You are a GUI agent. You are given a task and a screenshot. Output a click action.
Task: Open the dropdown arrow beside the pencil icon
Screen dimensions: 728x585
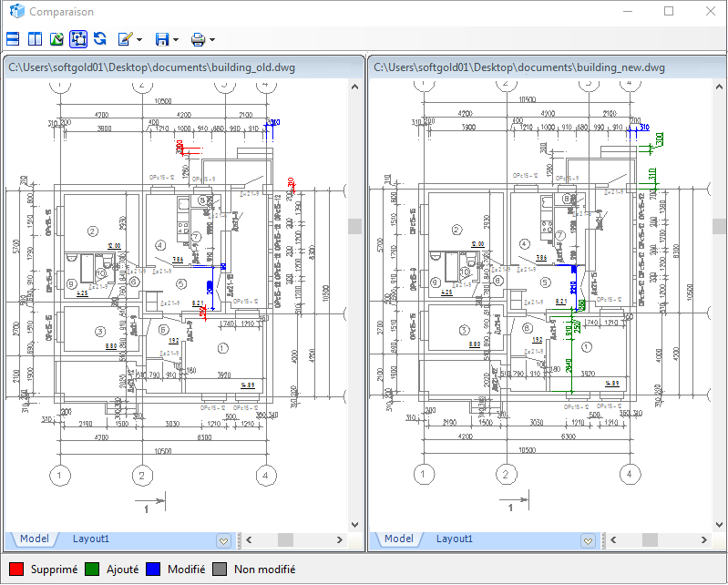tap(139, 40)
